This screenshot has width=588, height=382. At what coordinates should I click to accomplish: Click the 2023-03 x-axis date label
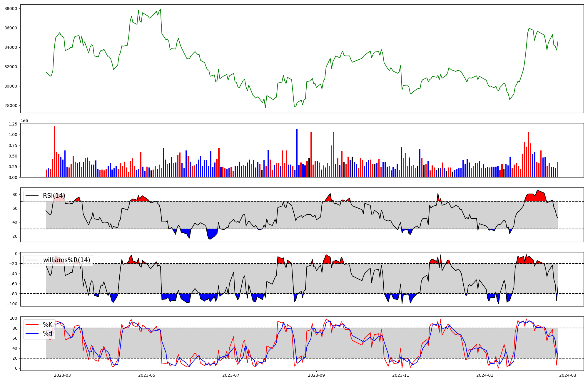(x=62, y=375)
